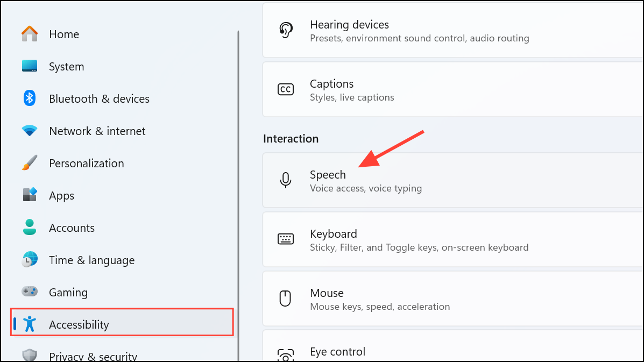644x362 pixels.
Task: Click the Accessibility figure icon
Action: (x=30, y=324)
